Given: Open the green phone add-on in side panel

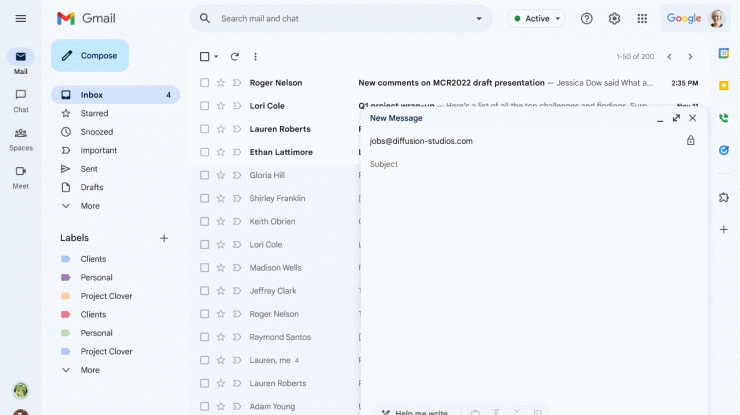Looking at the screenshot, I should point(723,118).
